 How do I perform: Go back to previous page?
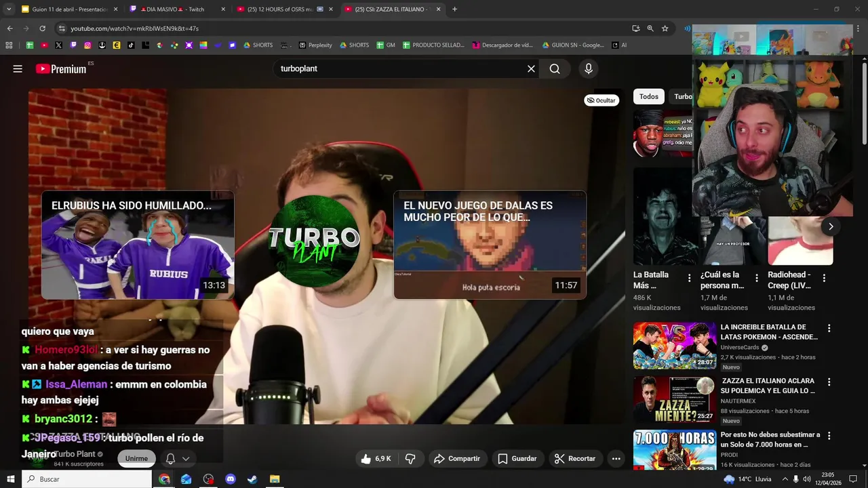point(9,28)
